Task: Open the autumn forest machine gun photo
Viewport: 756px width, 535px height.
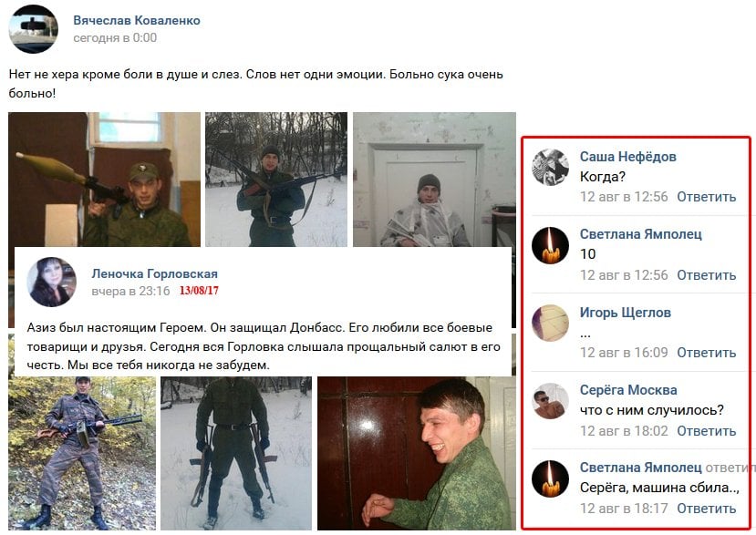Action: [82, 453]
